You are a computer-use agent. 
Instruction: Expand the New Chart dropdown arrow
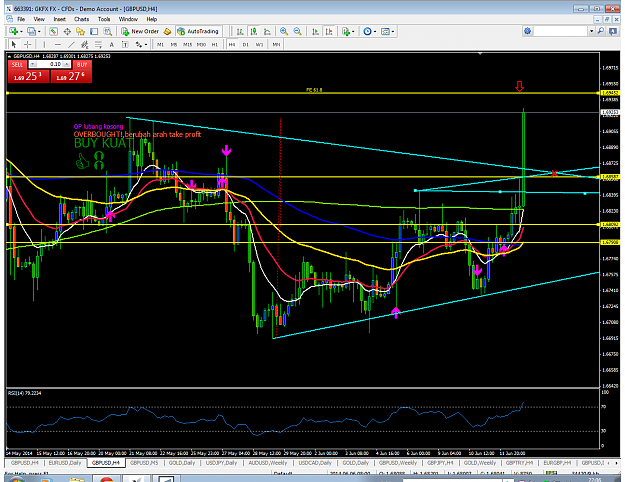(21, 31)
